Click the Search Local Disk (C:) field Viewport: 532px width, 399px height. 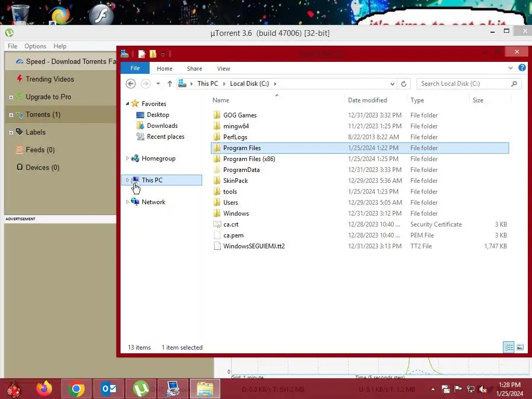point(469,84)
